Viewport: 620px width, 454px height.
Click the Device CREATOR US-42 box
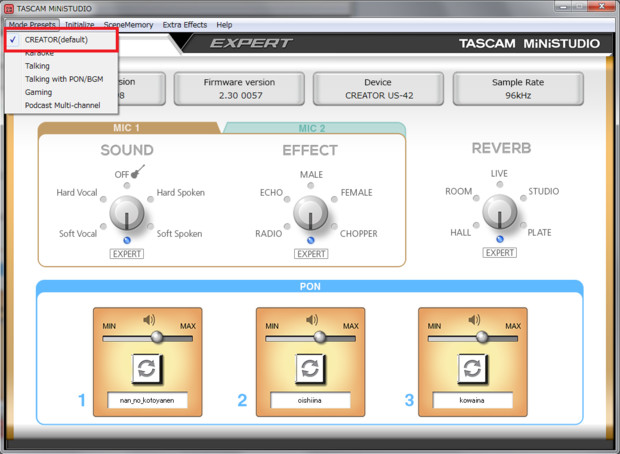(378, 89)
